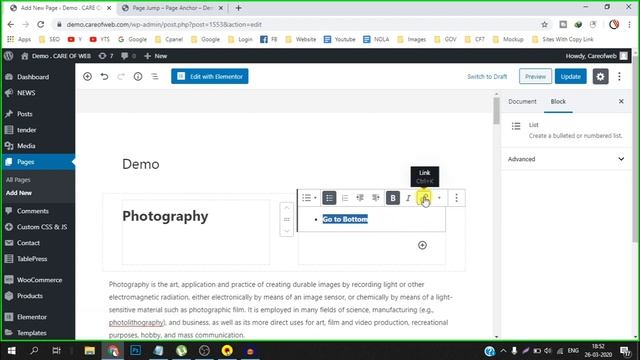Image resolution: width=640 pixels, height=360 pixels.
Task: Reload the browser page
Action: click(40, 24)
